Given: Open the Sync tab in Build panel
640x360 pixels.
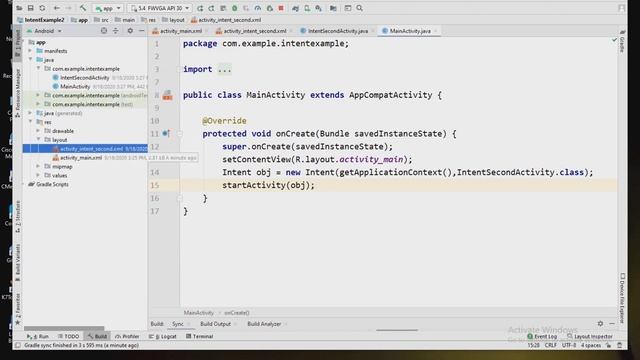Looking at the screenshot, I should coord(178,324).
